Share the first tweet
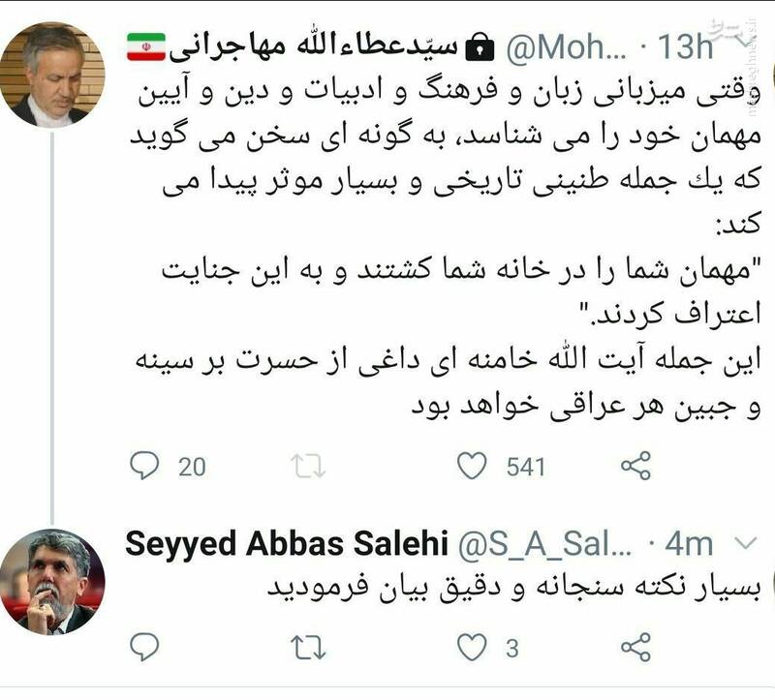This screenshot has width=775, height=700. click(635, 467)
